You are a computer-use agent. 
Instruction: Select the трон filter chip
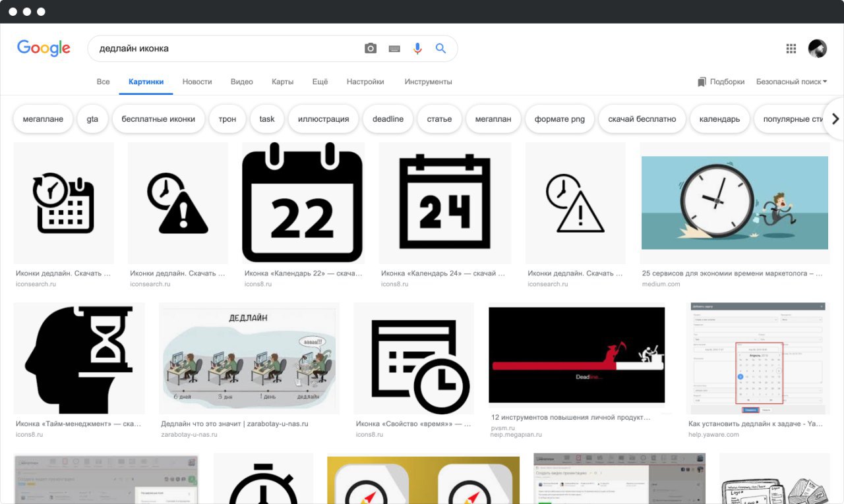pos(227,119)
